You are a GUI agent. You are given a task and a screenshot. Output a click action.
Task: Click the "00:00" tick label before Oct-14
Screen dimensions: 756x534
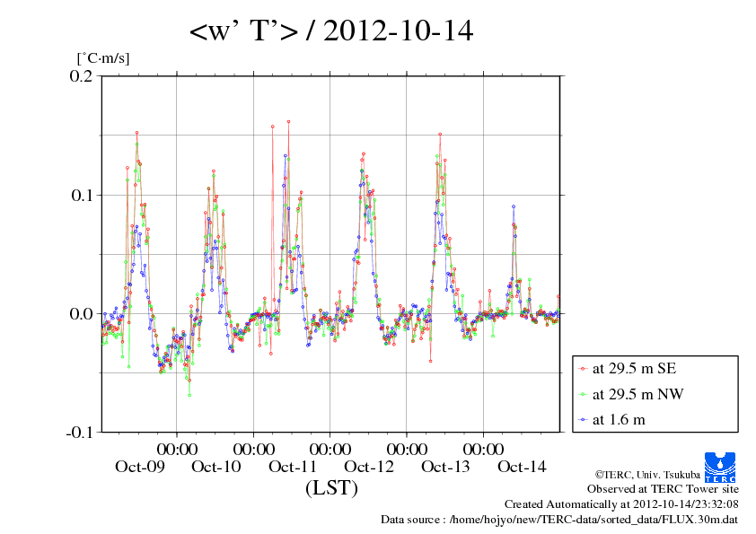pos(483,449)
